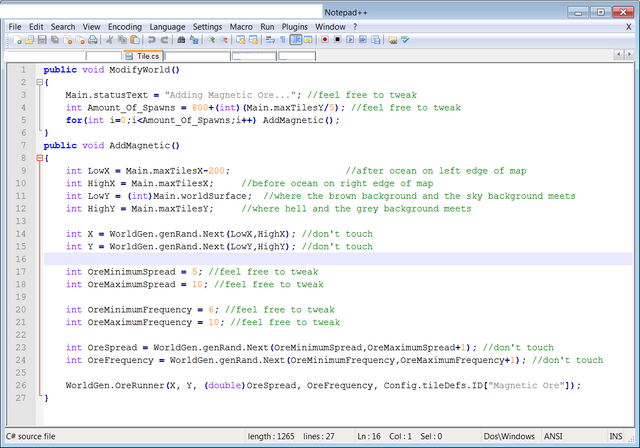Viewport: 640px width, 448px height.
Task: Click 'C# source file' in the status bar
Action: (x=31, y=436)
